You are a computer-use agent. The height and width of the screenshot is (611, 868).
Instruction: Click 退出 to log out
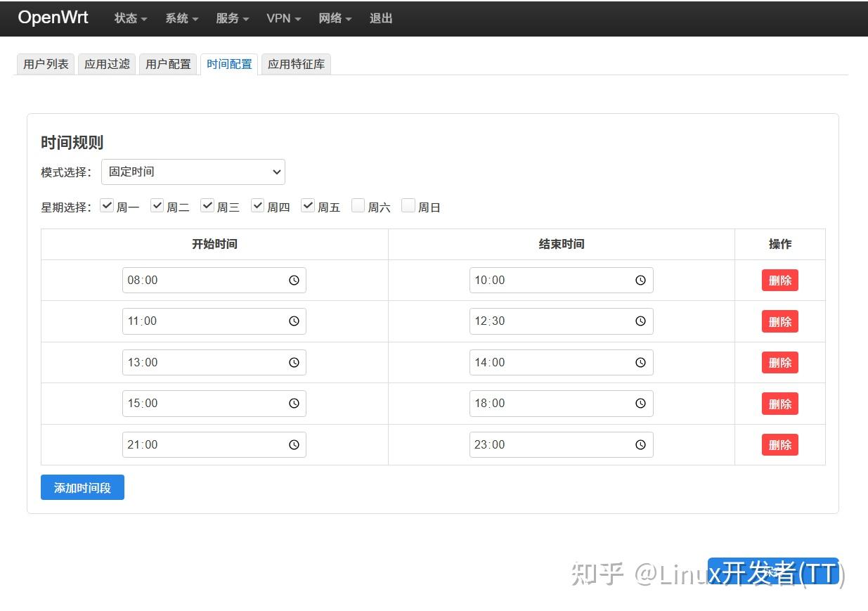pos(381,18)
